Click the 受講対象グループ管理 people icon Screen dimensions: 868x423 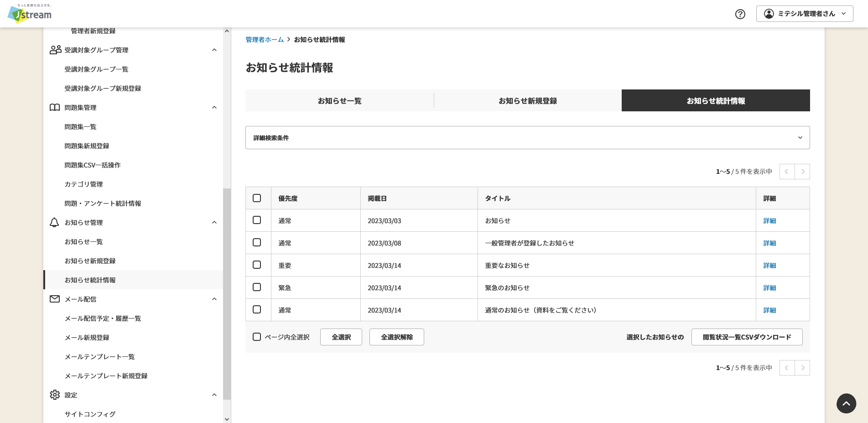coord(55,50)
